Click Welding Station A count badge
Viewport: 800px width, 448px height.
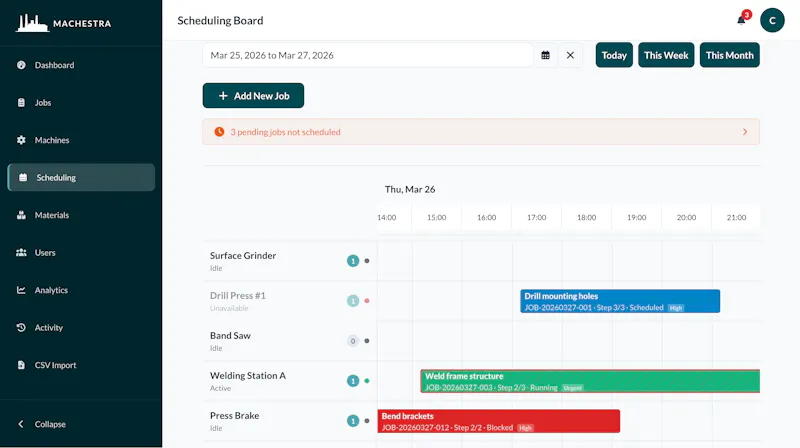353,381
